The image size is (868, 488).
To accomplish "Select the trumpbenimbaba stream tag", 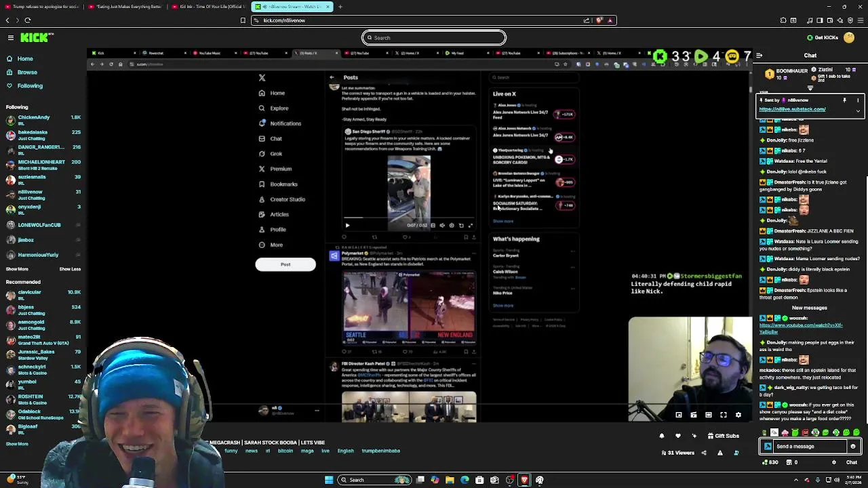I will coord(380,451).
